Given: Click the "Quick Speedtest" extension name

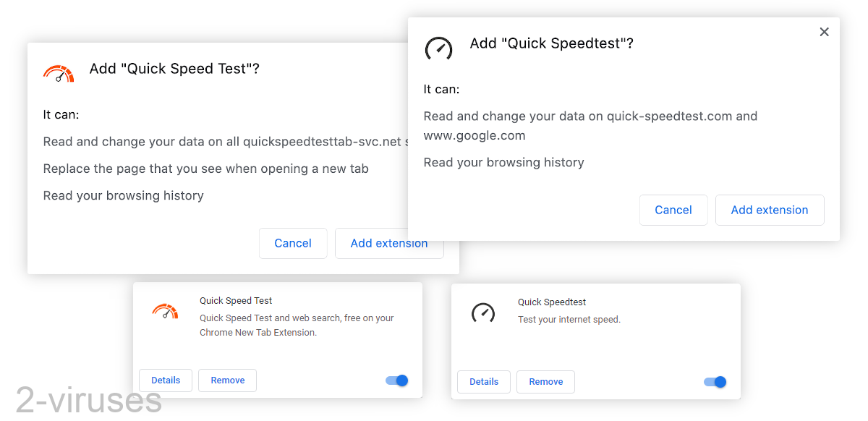Looking at the screenshot, I should pos(551,302).
